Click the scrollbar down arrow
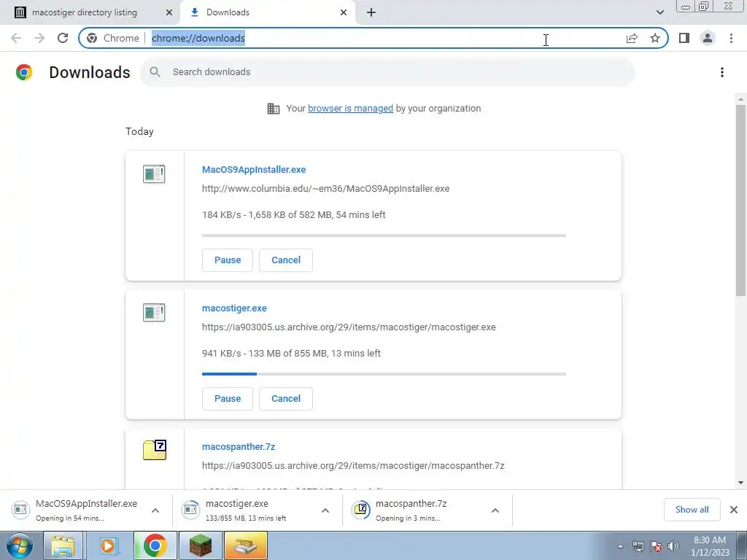This screenshot has height=560, width=747. pyautogui.click(x=740, y=483)
